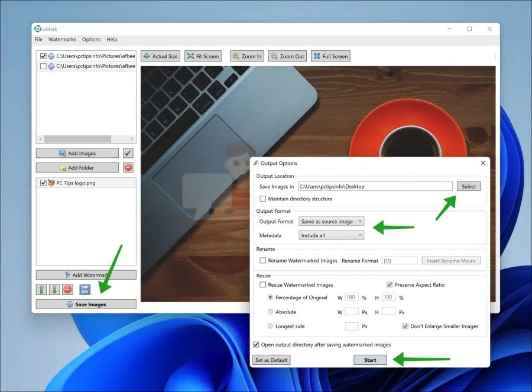The height and width of the screenshot is (392, 532).
Task: Move watermark down with green down arrow
Action: (x=54, y=289)
